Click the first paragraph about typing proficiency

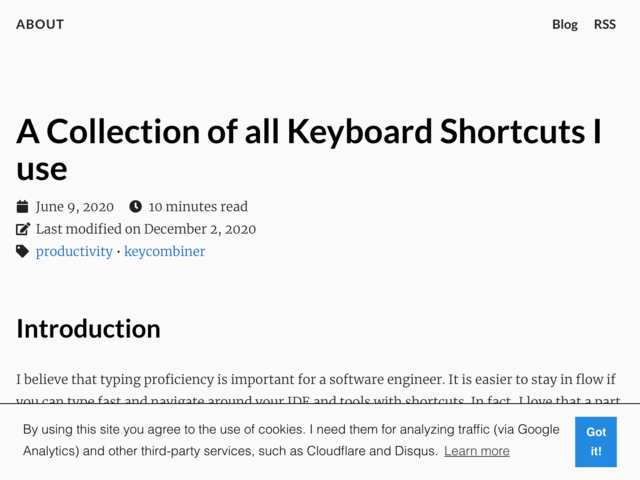pyautogui.click(x=318, y=388)
